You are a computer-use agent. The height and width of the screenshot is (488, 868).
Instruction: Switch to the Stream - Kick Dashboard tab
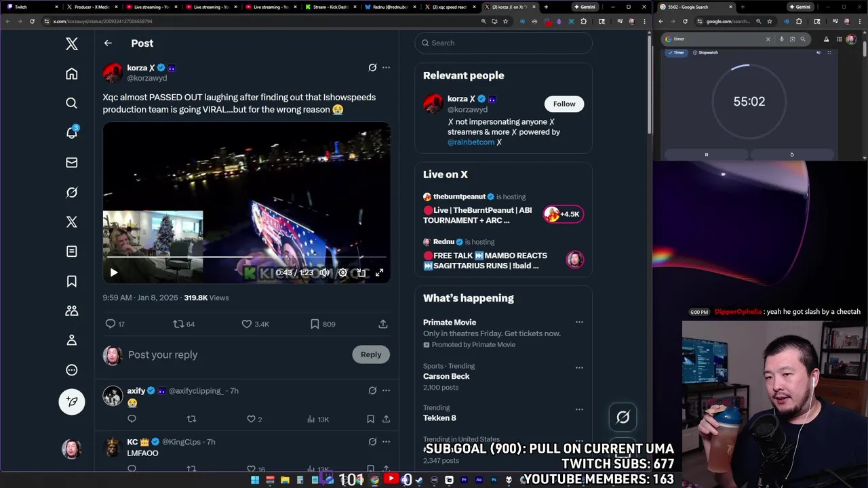coord(330,7)
